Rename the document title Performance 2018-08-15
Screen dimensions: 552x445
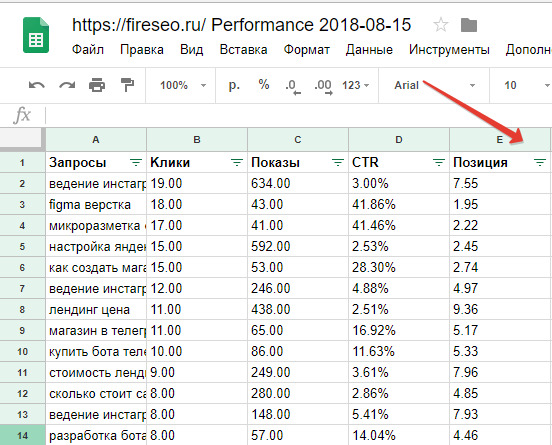tap(242, 25)
